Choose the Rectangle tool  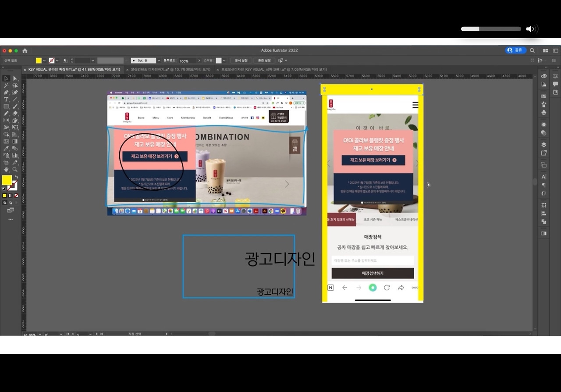click(x=6, y=107)
